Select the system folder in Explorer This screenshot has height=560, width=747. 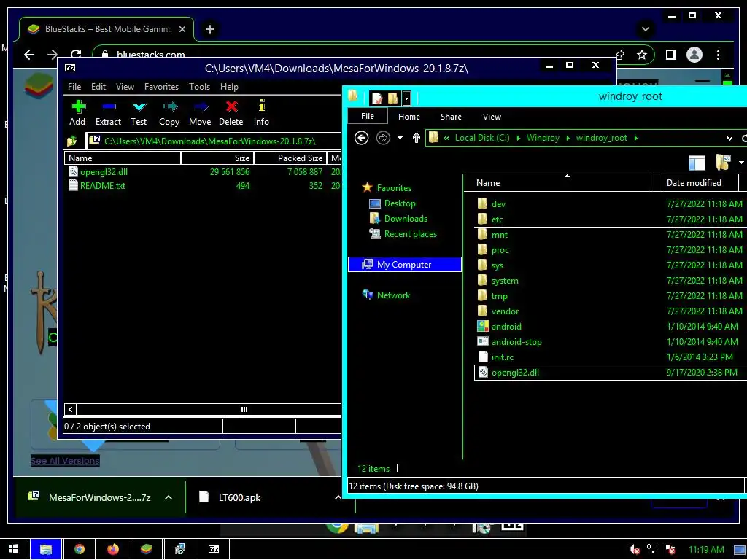click(x=505, y=281)
